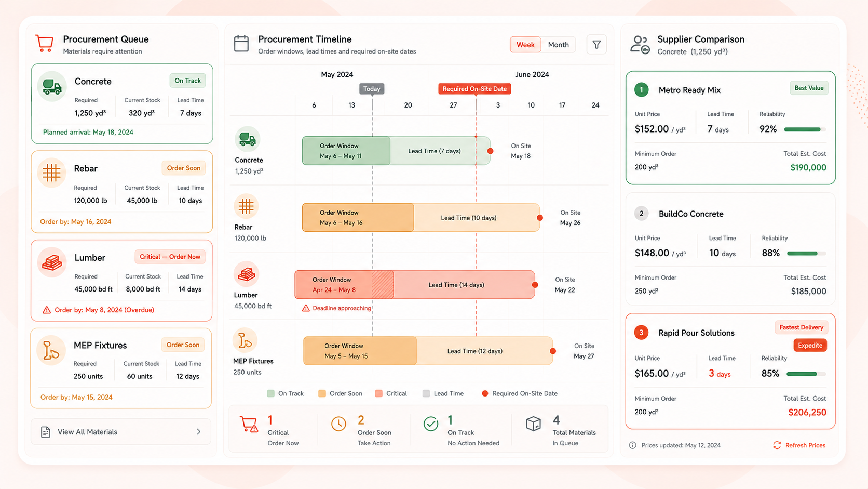
Task: Click Lumber Order Window Apr 24 – May 8 bar
Action: [344, 285]
